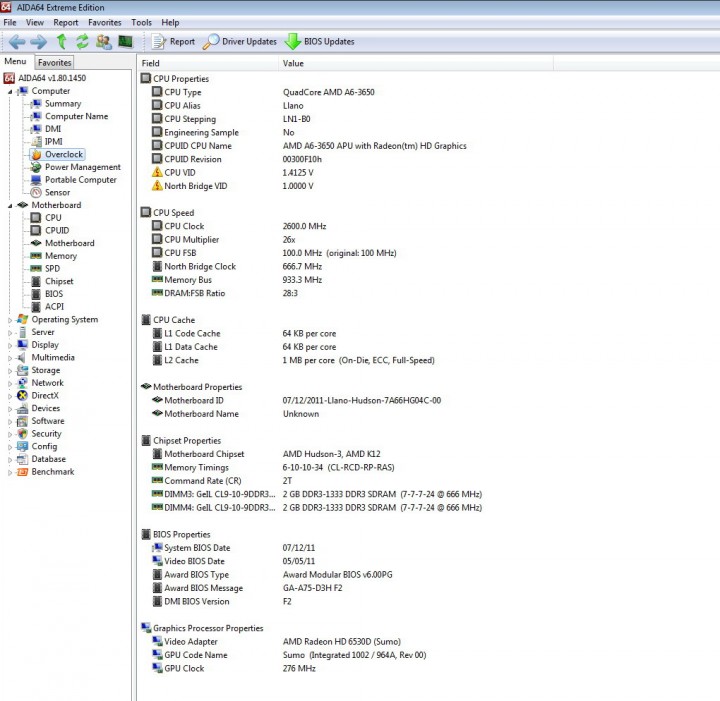Switch to the Menu tab
Image resolution: width=720 pixels, height=701 pixels.
(x=16, y=62)
